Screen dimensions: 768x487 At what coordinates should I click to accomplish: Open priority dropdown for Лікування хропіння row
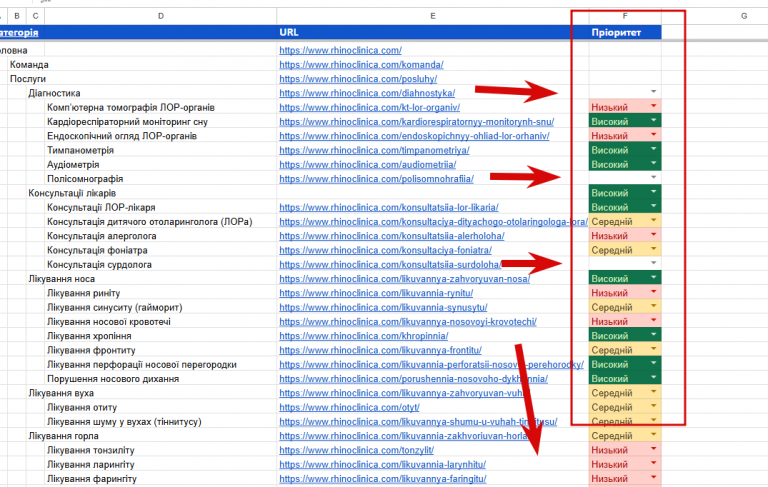[653, 335]
